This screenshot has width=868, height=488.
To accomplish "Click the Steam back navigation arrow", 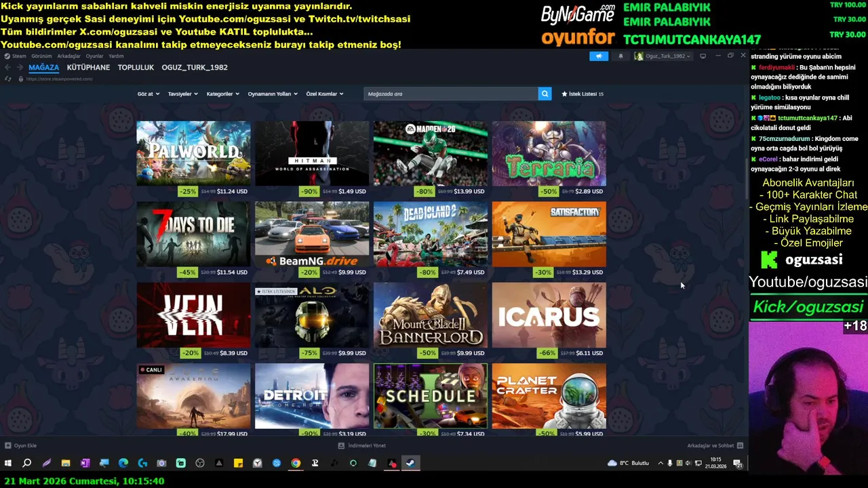I will pos(7,67).
